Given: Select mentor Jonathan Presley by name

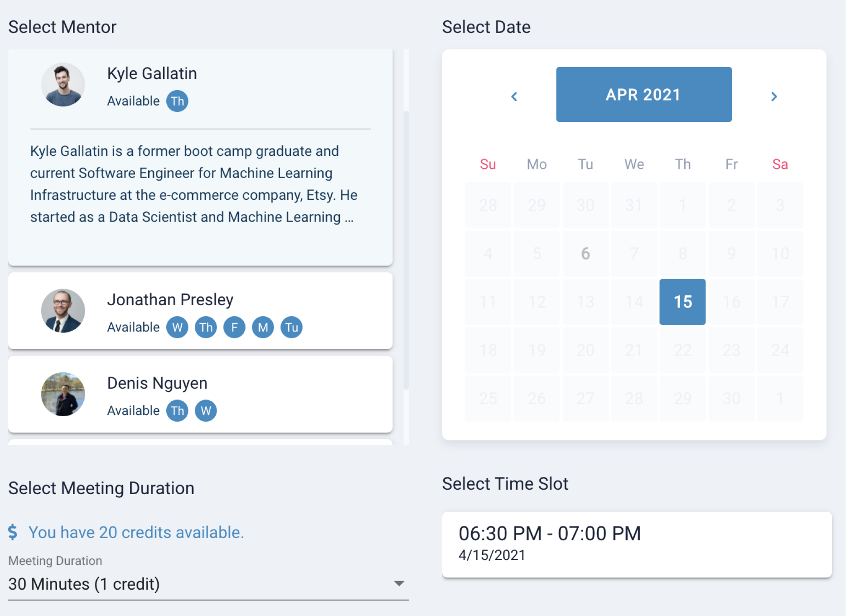Looking at the screenshot, I should (x=170, y=299).
